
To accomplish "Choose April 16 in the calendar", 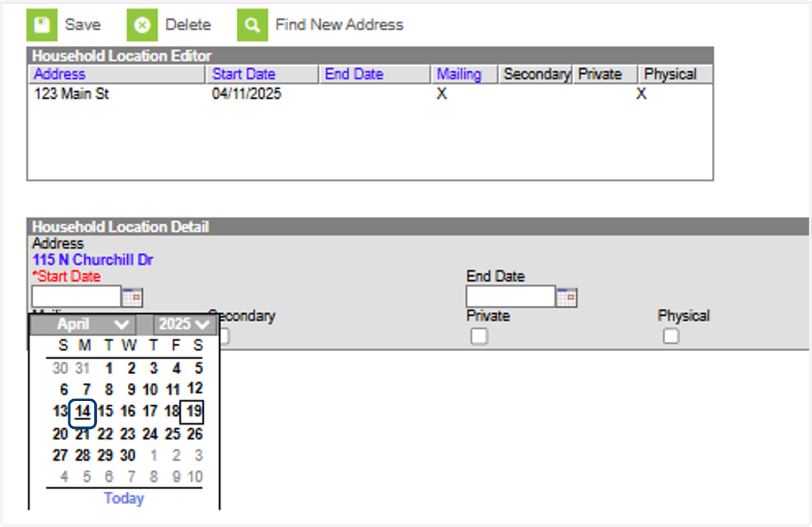I will click(129, 411).
